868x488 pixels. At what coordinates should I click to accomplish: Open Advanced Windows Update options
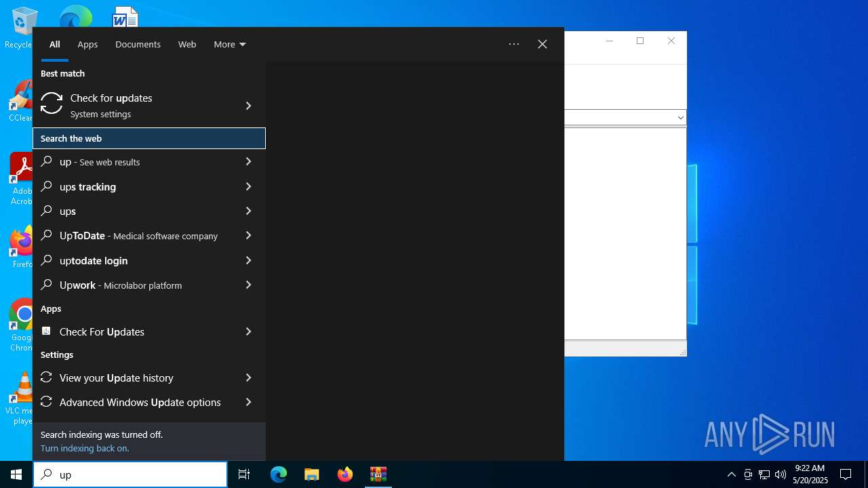[149, 402]
